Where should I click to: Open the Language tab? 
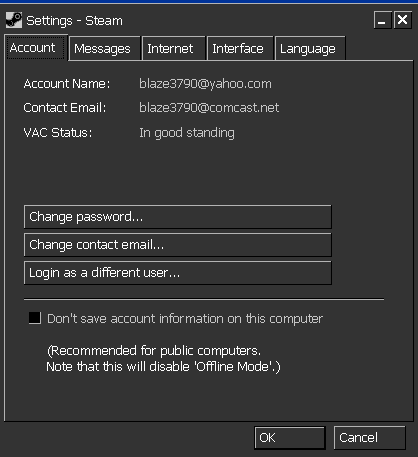point(310,49)
